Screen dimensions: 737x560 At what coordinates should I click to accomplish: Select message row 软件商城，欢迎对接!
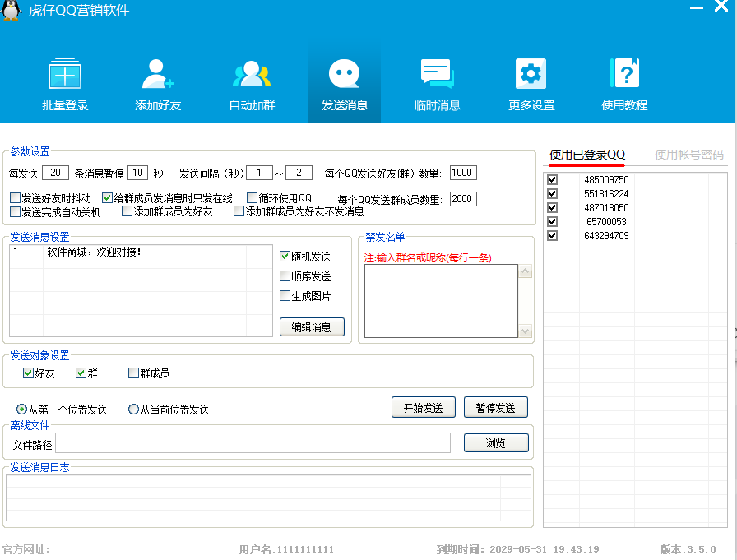141,252
